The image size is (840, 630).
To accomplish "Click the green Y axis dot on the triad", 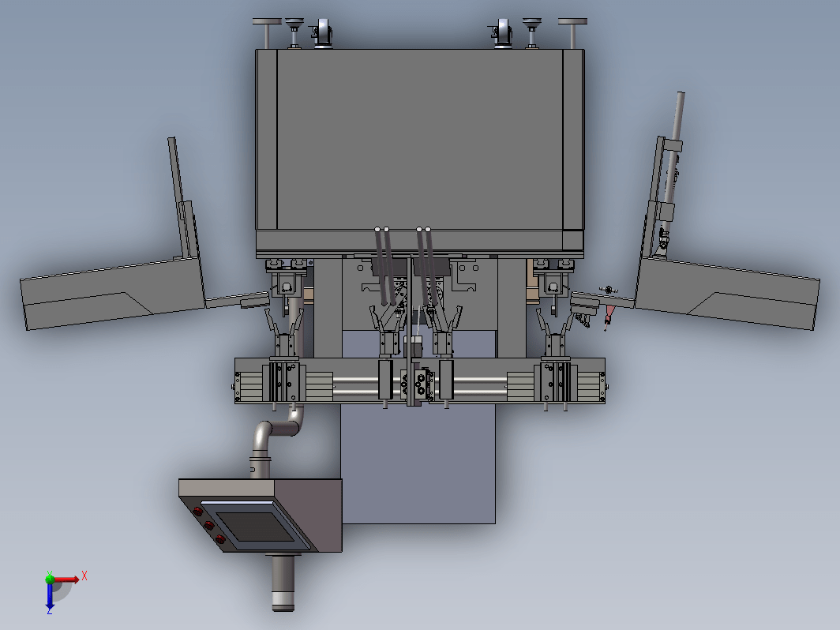I will point(50,579).
